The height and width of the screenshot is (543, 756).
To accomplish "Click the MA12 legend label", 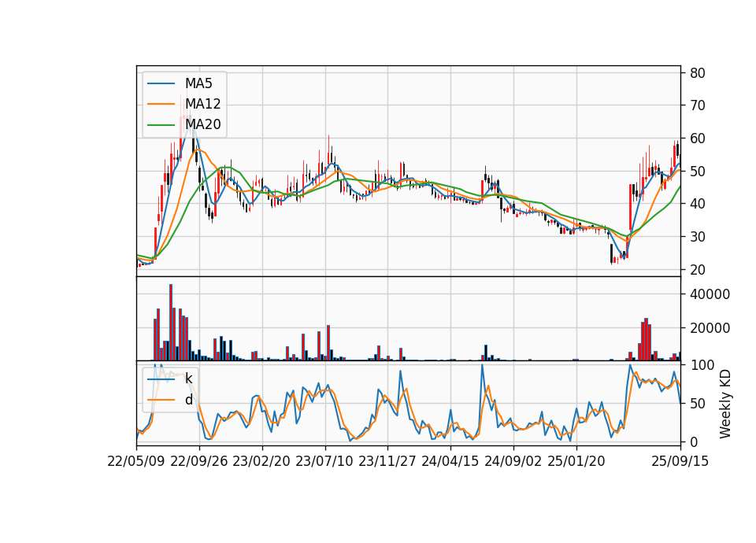I will click(202, 104).
